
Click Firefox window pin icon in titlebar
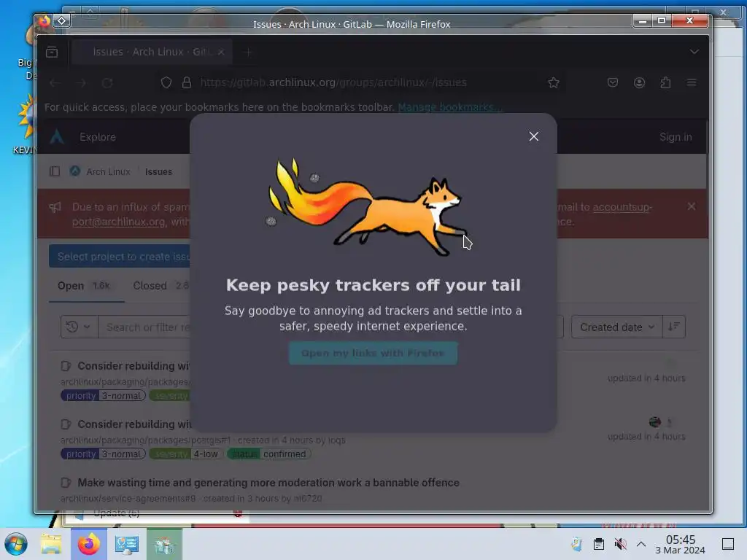[62, 20]
